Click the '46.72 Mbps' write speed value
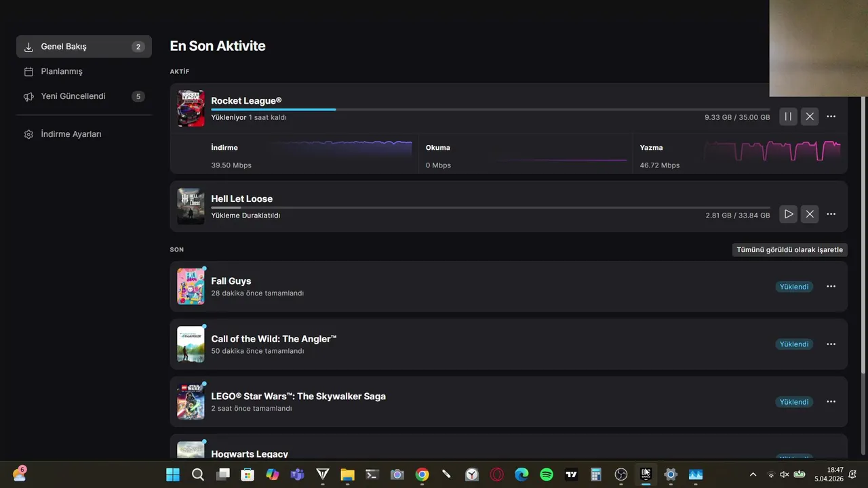Image resolution: width=868 pixels, height=488 pixels. pyautogui.click(x=660, y=165)
